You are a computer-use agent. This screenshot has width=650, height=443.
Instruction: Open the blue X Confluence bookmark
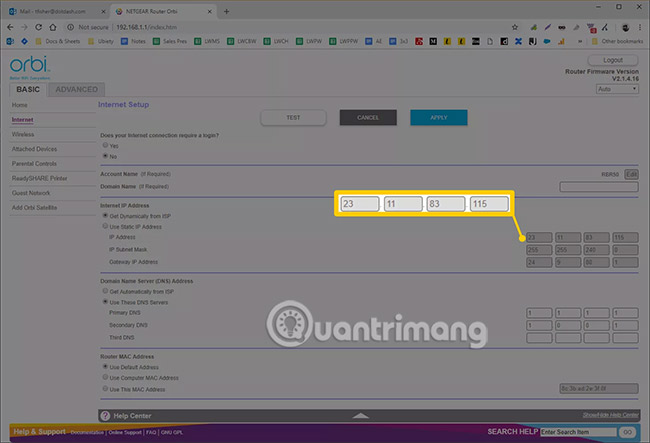(x=518, y=41)
